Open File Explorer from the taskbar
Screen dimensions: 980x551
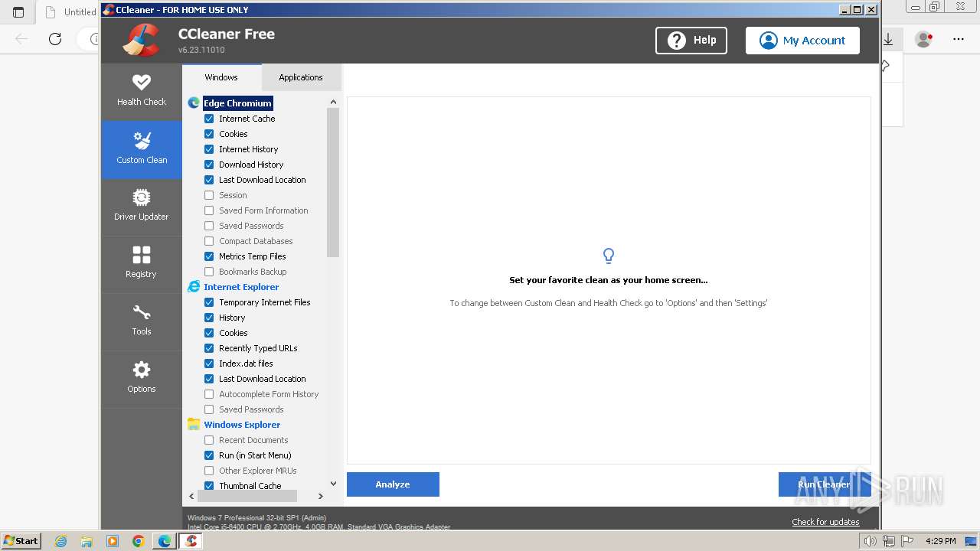87,541
